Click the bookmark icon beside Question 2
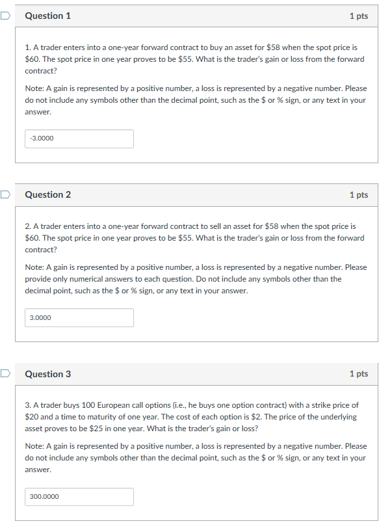The width and height of the screenshot is (392, 532). [x=5, y=194]
